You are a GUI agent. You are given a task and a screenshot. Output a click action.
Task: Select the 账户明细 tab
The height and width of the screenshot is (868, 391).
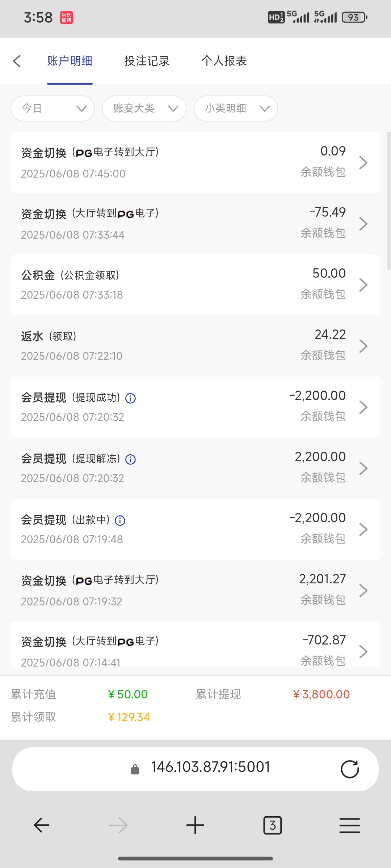[70, 61]
